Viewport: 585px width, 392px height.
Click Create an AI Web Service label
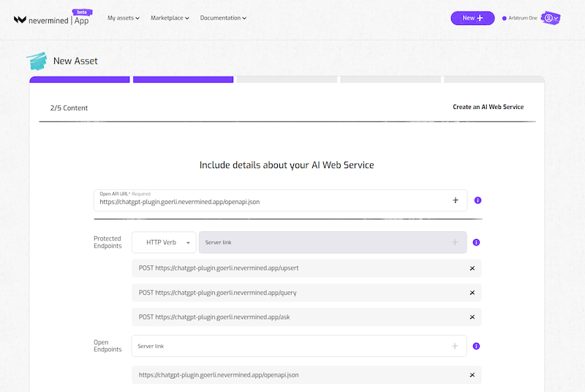pyautogui.click(x=488, y=107)
